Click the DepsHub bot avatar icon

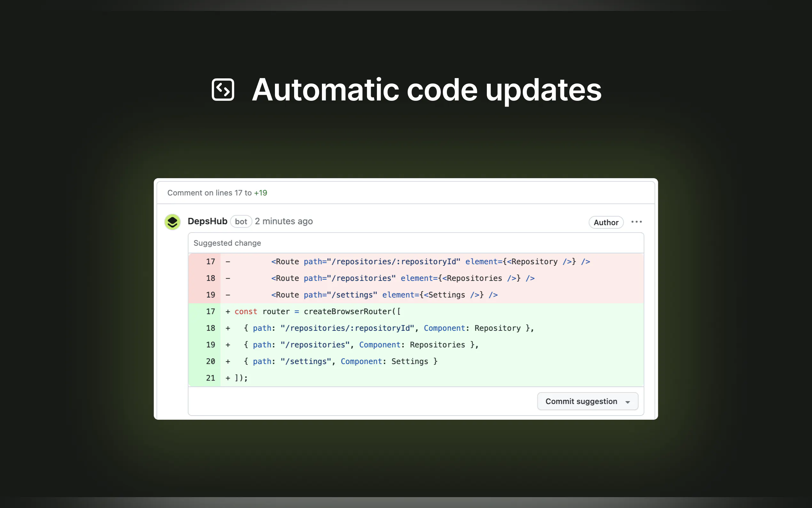[x=172, y=222]
